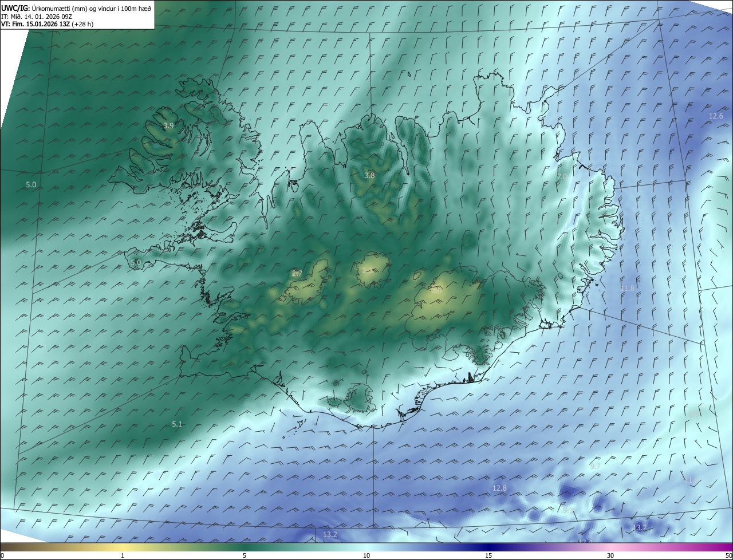
Task: Click the 8.9 value near the east edge
Action: [x=694, y=414]
